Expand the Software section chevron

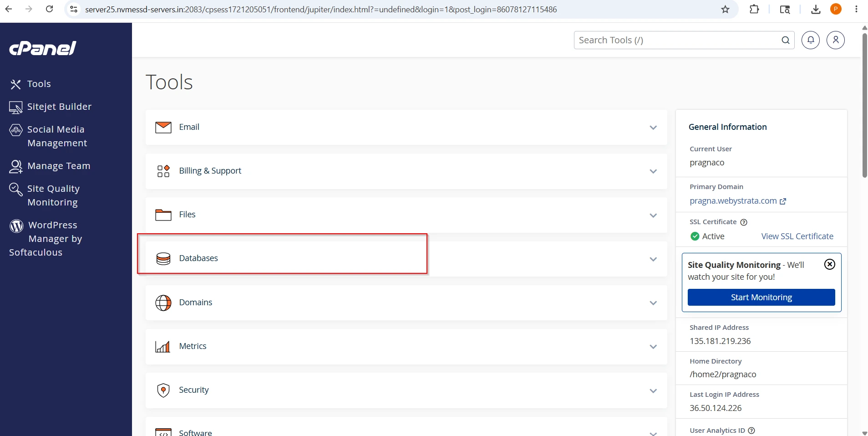pyautogui.click(x=653, y=433)
